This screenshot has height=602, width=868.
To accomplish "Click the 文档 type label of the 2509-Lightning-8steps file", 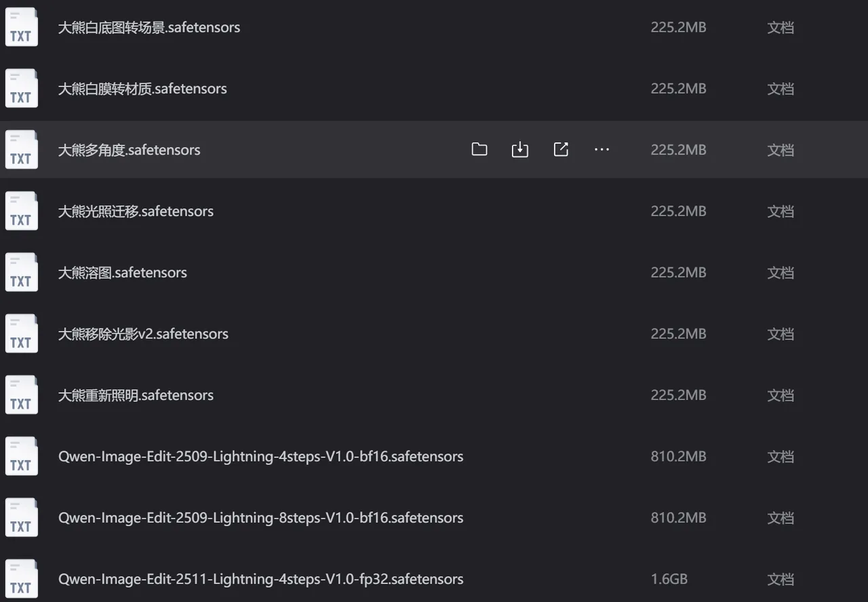I will pyautogui.click(x=781, y=518).
